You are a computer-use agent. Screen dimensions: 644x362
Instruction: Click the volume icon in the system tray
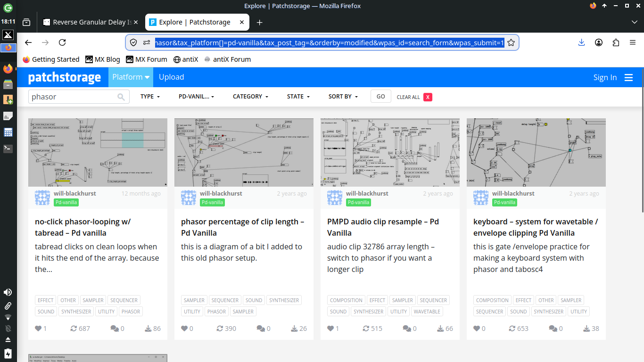(x=8, y=292)
